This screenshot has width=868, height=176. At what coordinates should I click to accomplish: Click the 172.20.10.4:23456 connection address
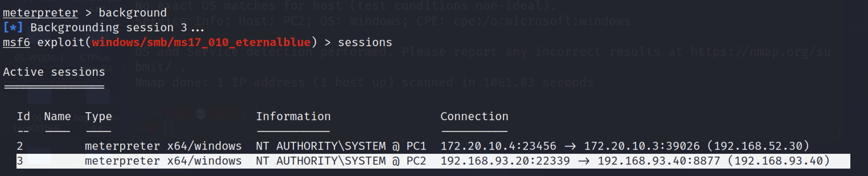498,146
